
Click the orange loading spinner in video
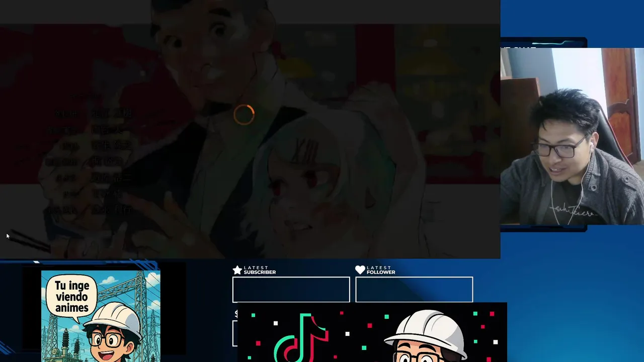(x=244, y=115)
